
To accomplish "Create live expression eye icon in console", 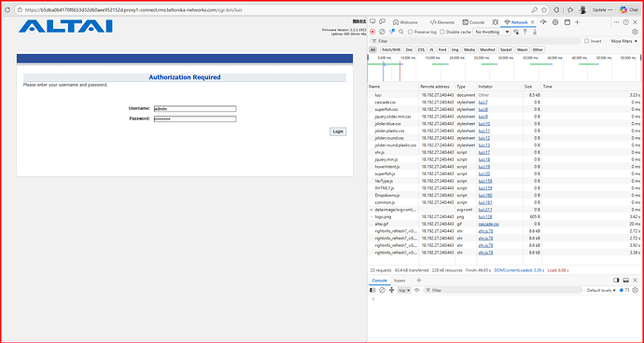I will click(417, 290).
